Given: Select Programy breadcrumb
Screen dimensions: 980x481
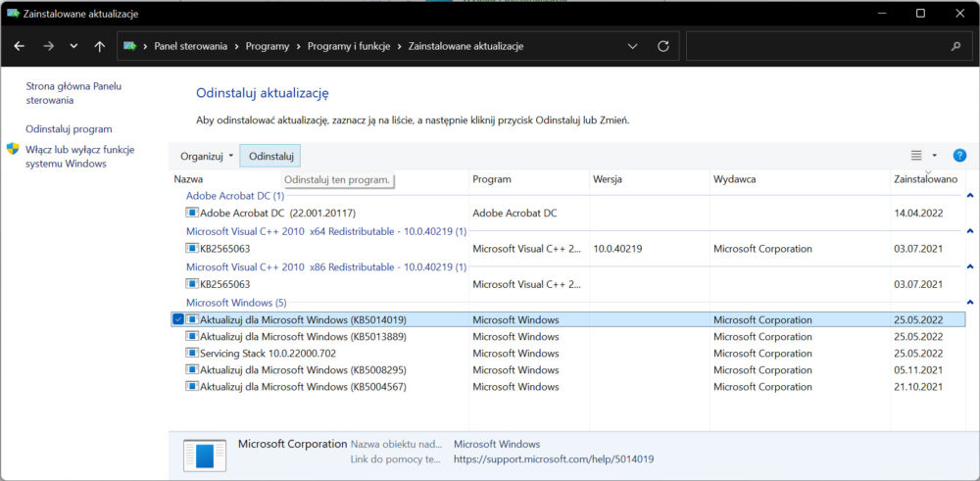Looking at the screenshot, I should pos(268,46).
